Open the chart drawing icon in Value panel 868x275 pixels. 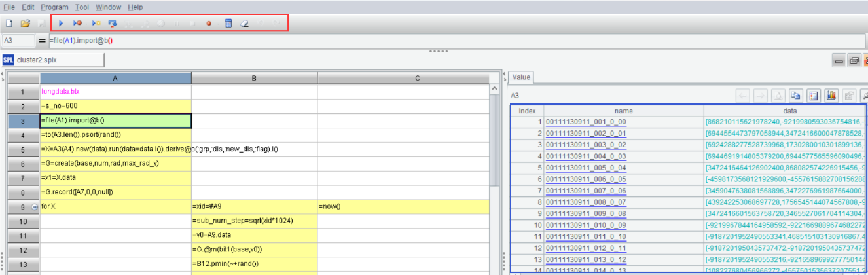(x=831, y=96)
